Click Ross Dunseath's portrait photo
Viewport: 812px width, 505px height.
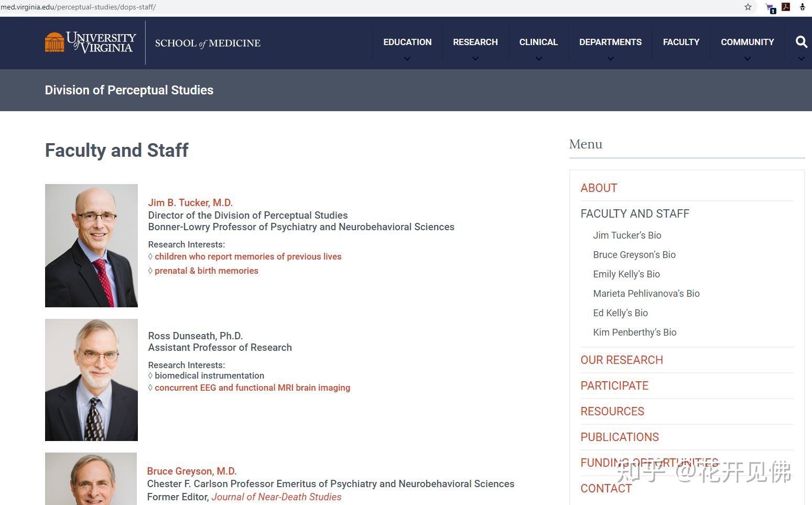[91, 380]
